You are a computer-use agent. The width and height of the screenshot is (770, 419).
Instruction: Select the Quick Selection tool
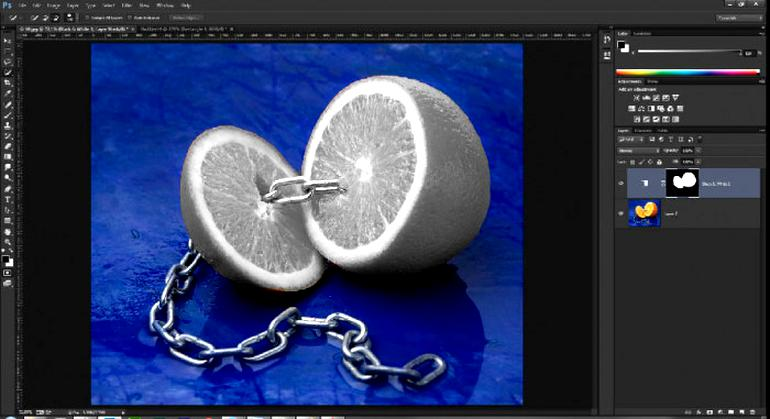click(x=7, y=72)
